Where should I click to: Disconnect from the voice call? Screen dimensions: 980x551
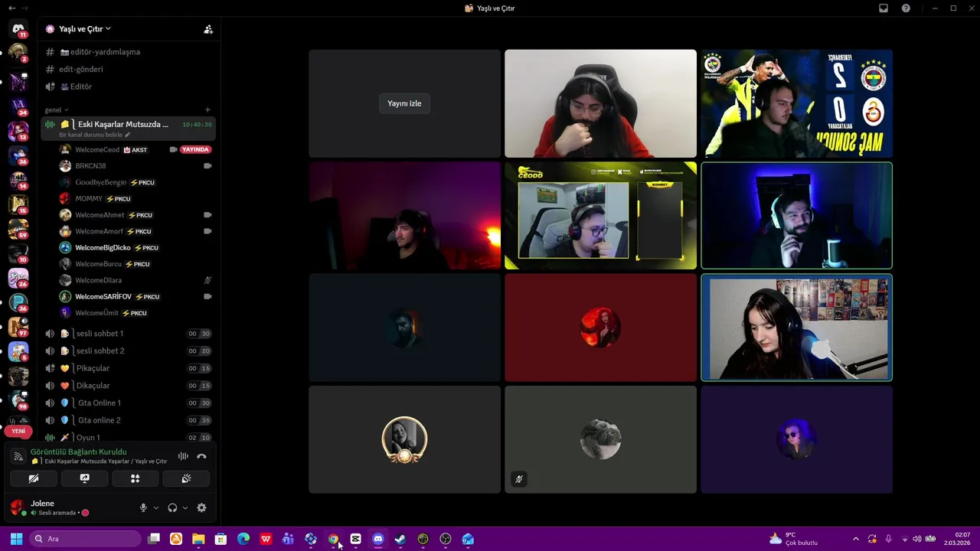(201, 456)
